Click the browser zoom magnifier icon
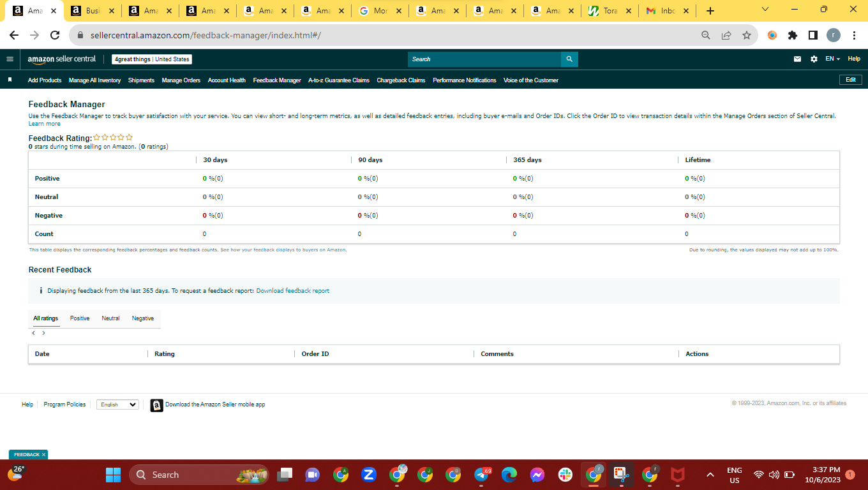Screen dimensions: 868x490 click(x=706, y=36)
